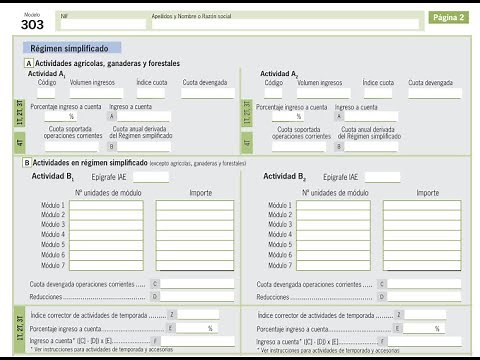
Task: Click Porcentaje ingreso a cuenta box E, Actividad B1
Action: (x=197, y=328)
